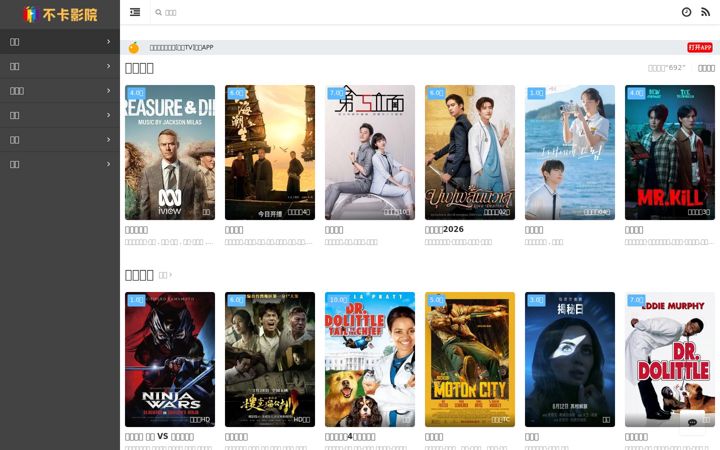The height and width of the screenshot is (450, 720).
Task: Open the Ninja Wars movie poster
Action: [170, 360]
